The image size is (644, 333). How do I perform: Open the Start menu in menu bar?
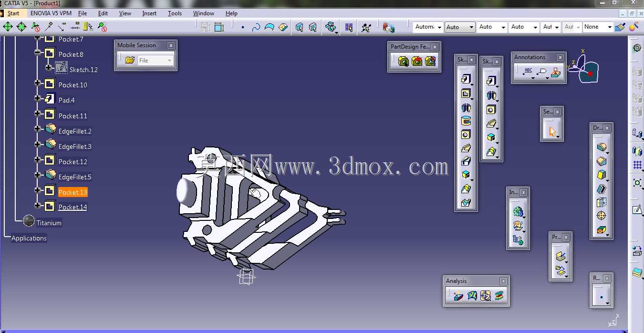coord(13,13)
